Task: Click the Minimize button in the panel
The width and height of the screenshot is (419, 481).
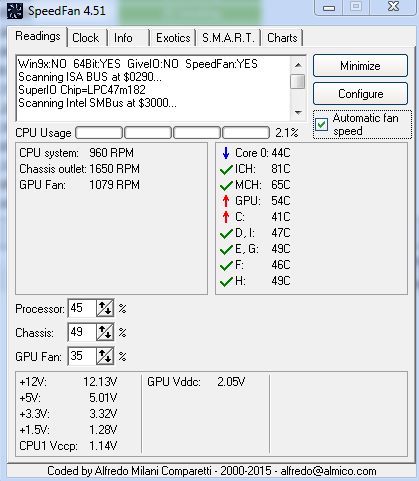Action: (x=360, y=66)
